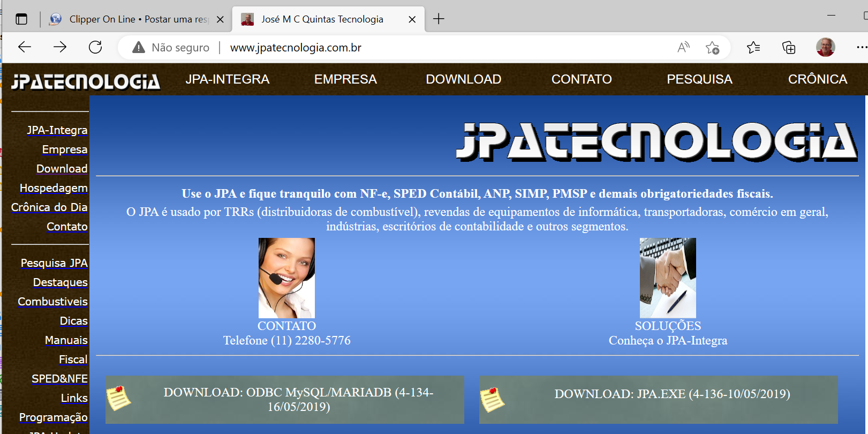Click the Não seguro security label
Viewport: 868px width, 434px height.
[x=180, y=48]
